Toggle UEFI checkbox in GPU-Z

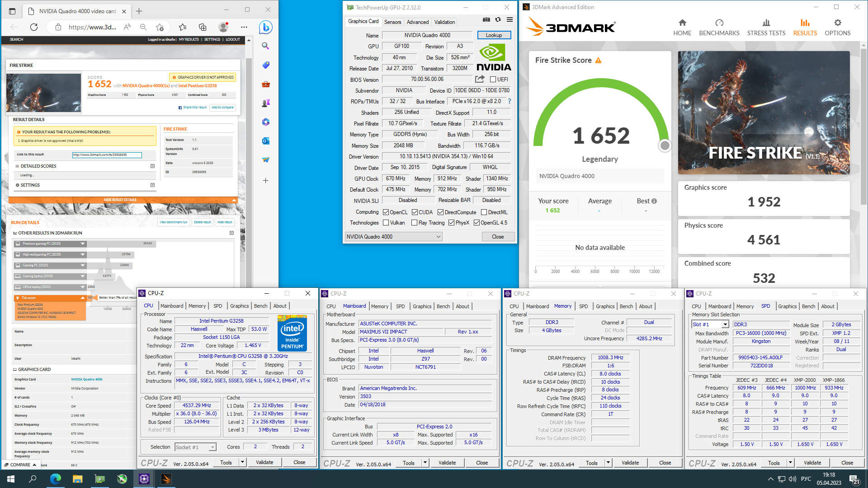493,80
